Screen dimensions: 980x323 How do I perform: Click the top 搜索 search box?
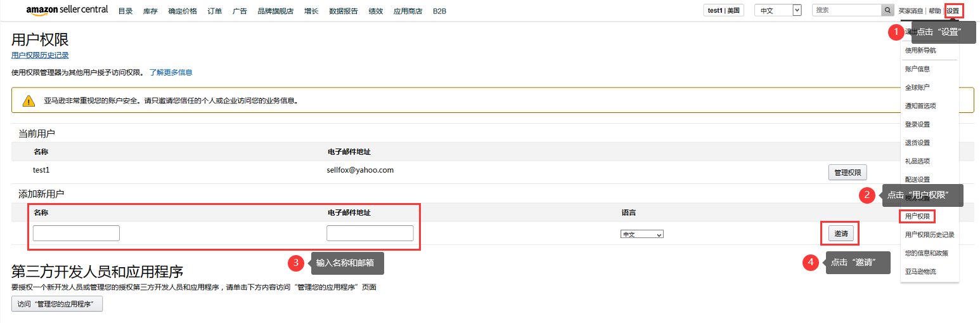(846, 10)
